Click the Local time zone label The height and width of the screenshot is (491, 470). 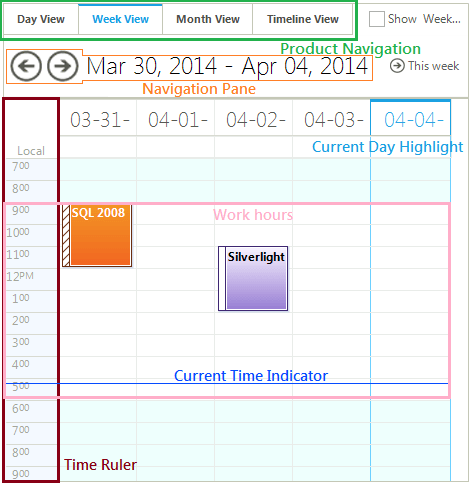tap(31, 151)
